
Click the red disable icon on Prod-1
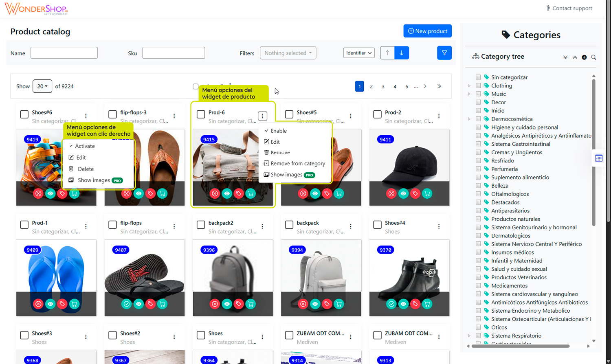pos(38,304)
